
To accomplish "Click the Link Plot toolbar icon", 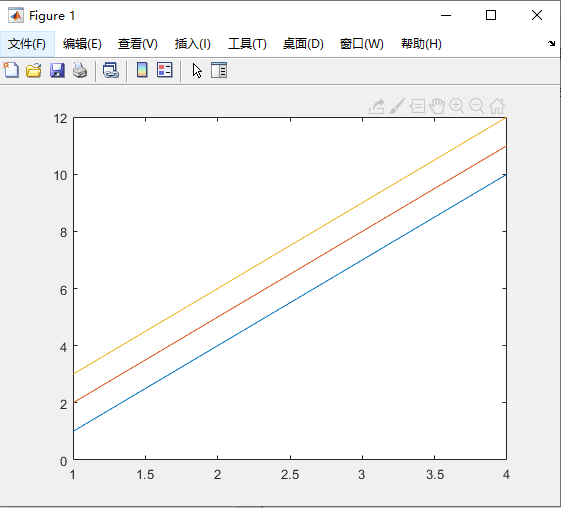I will [x=111, y=70].
